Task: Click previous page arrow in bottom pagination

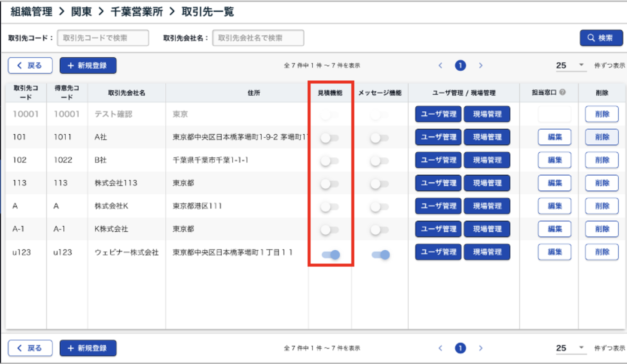Action: pyautogui.click(x=440, y=348)
